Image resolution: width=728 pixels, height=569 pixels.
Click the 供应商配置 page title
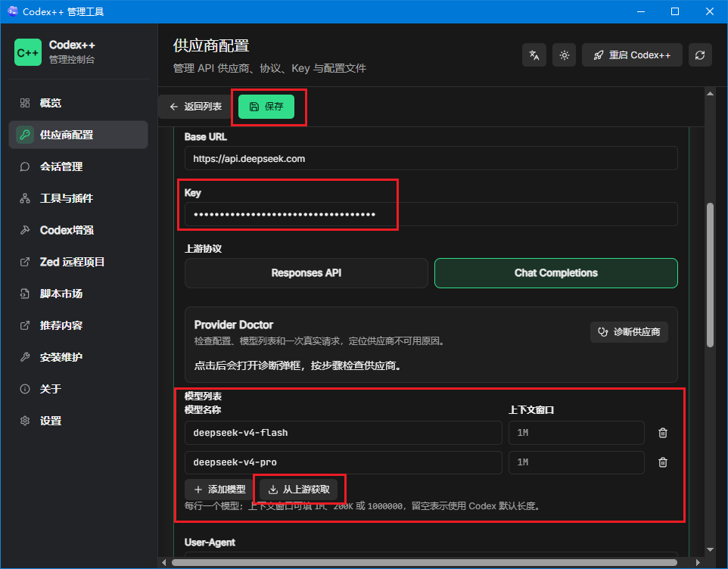(211, 46)
